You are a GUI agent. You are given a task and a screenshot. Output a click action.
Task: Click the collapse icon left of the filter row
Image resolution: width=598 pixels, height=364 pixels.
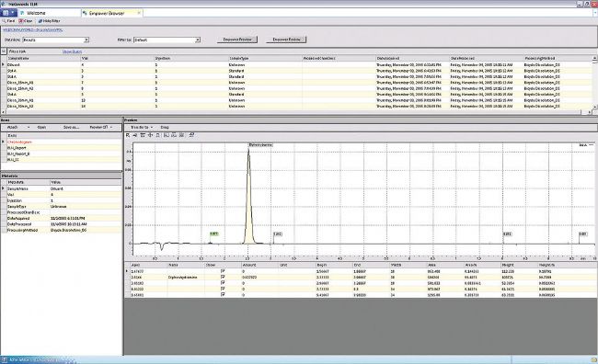click(x=4, y=51)
